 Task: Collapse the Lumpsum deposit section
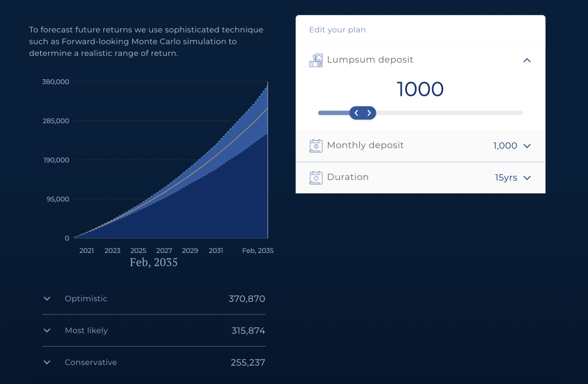(526, 60)
